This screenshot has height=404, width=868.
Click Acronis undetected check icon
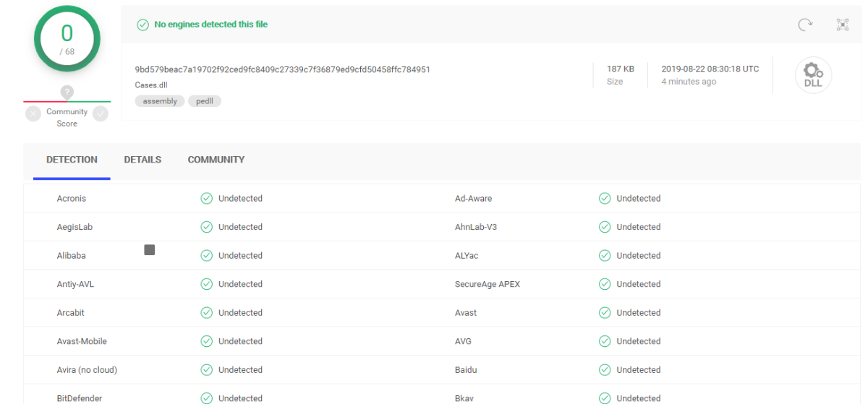[206, 198]
